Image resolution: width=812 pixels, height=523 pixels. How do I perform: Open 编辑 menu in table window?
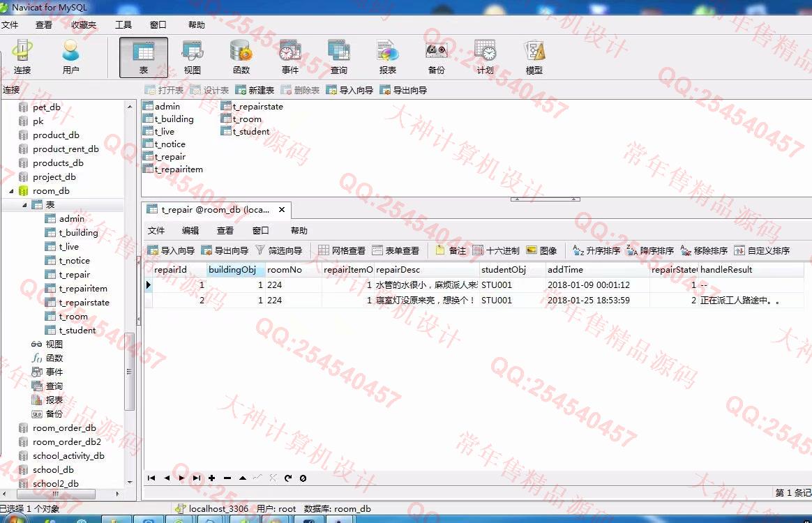tap(190, 230)
